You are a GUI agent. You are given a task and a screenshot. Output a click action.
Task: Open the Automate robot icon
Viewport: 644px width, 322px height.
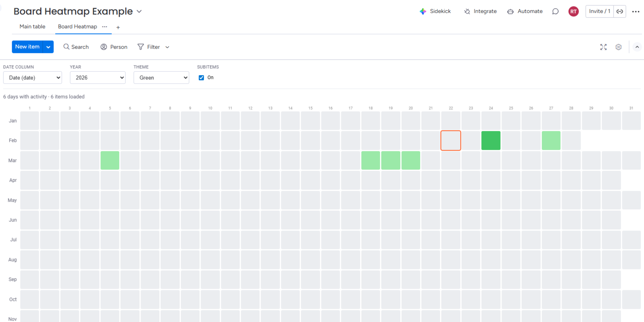point(510,11)
